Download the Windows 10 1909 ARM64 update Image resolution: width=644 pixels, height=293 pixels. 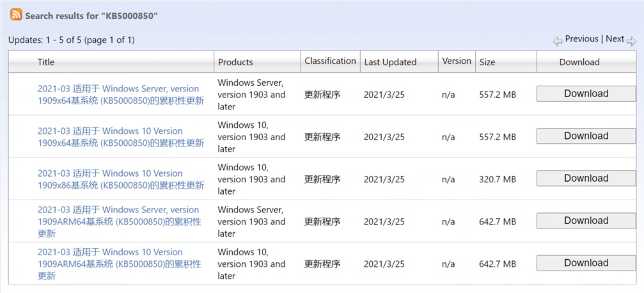(x=586, y=263)
